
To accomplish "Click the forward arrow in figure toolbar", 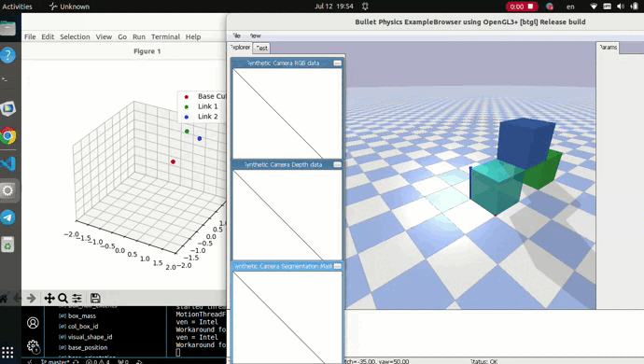I will [x=31, y=299].
